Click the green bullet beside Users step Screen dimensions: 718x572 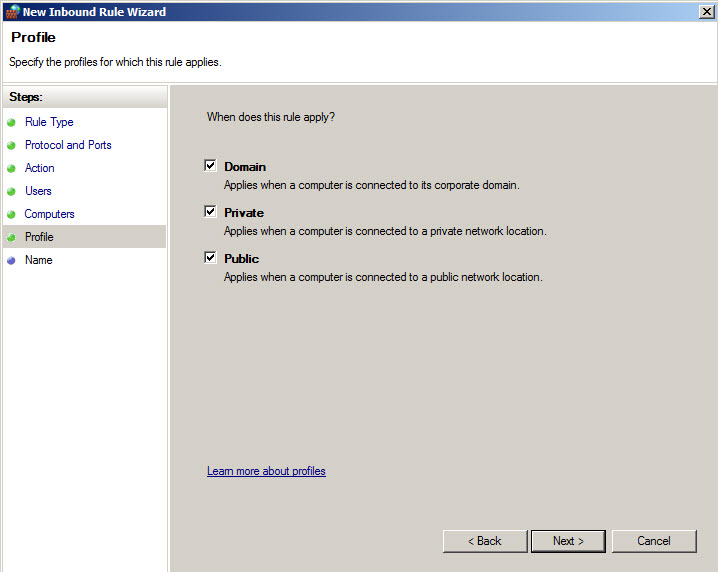click(12, 191)
